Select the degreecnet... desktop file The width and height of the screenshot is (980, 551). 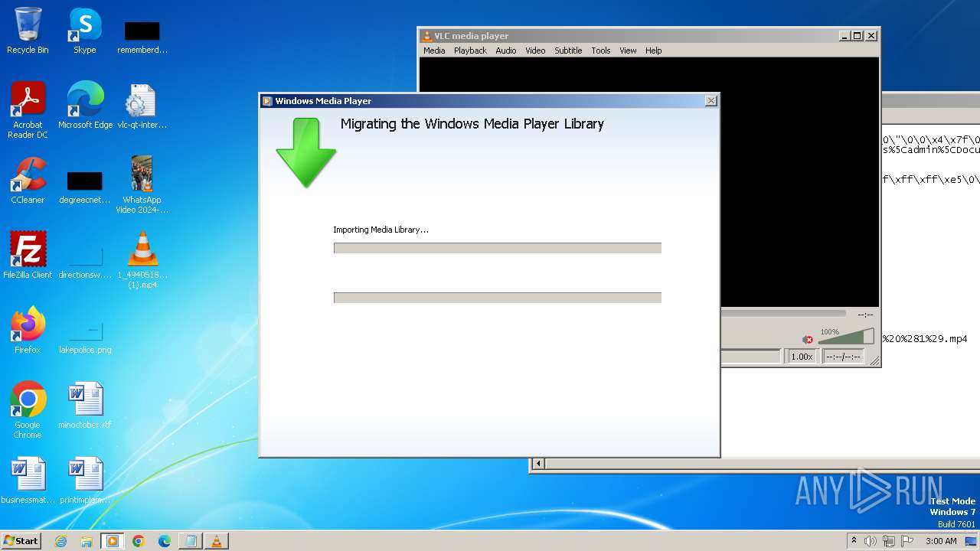[84, 187]
